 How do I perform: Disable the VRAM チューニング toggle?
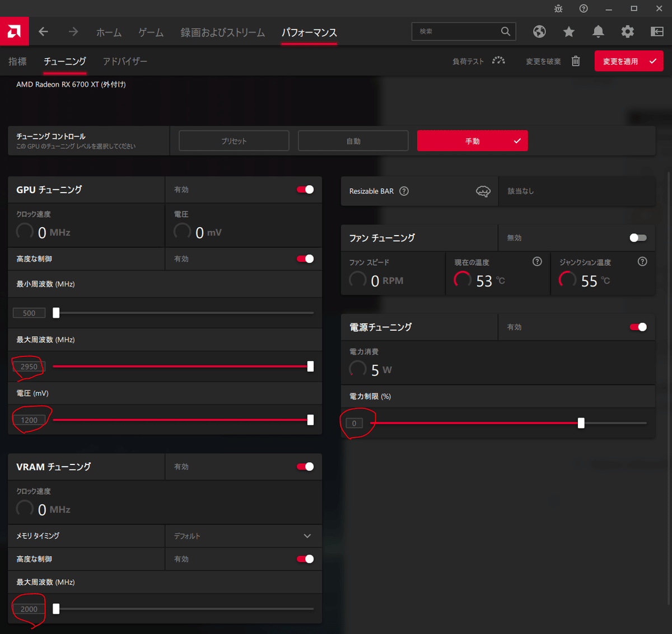(305, 467)
